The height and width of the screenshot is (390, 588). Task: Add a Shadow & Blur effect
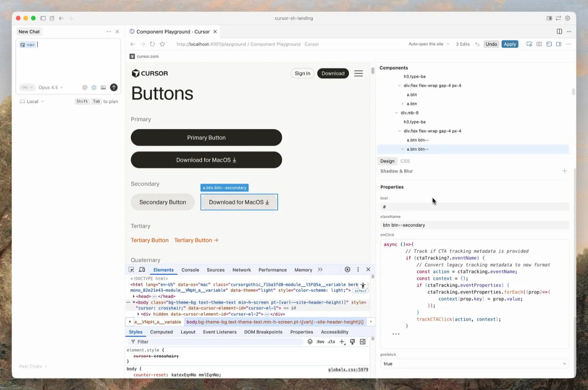(565, 171)
